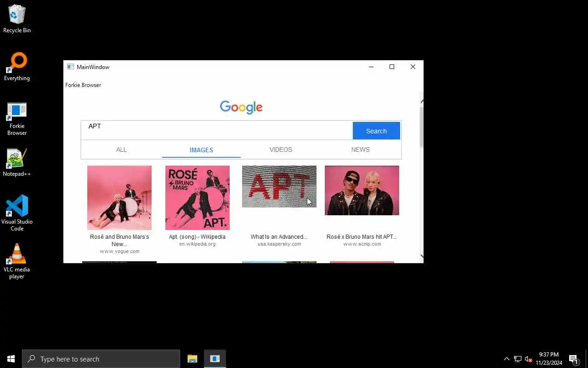Click the taskbar clock showing 9:37 PM
The height and width of the screenshot is (368, 588).
(549, 359)
